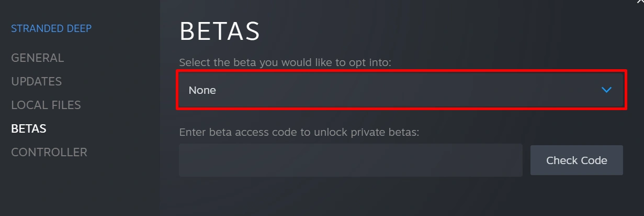
Task: Click the 'Enter beta access code' label
Action: point(299,132)
